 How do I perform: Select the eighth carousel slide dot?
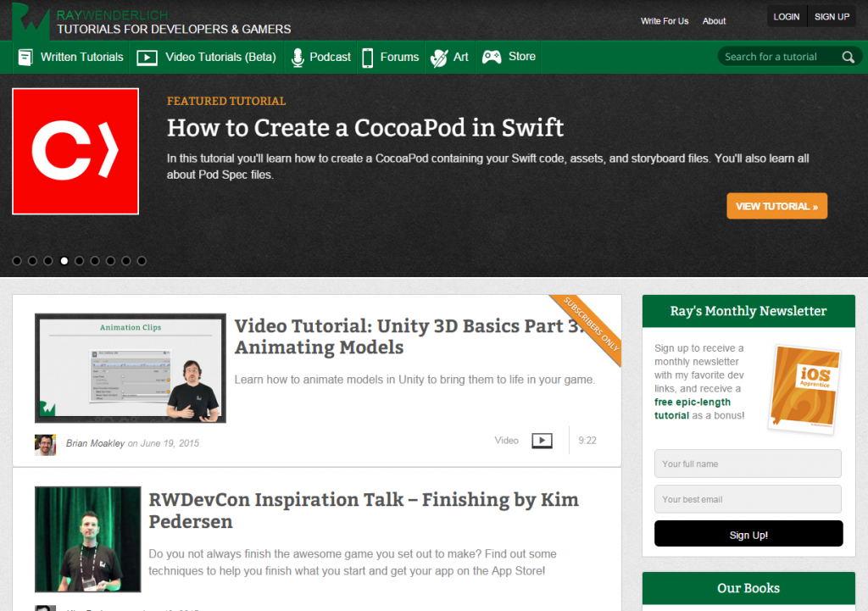click(126, 261)
